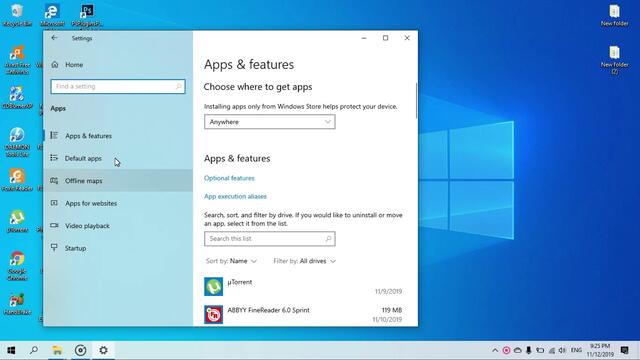Image resolution: width=640 pixels, height=360 pixels.
Task: Click the Startup icon in sidebar
Action: point(54,247)
